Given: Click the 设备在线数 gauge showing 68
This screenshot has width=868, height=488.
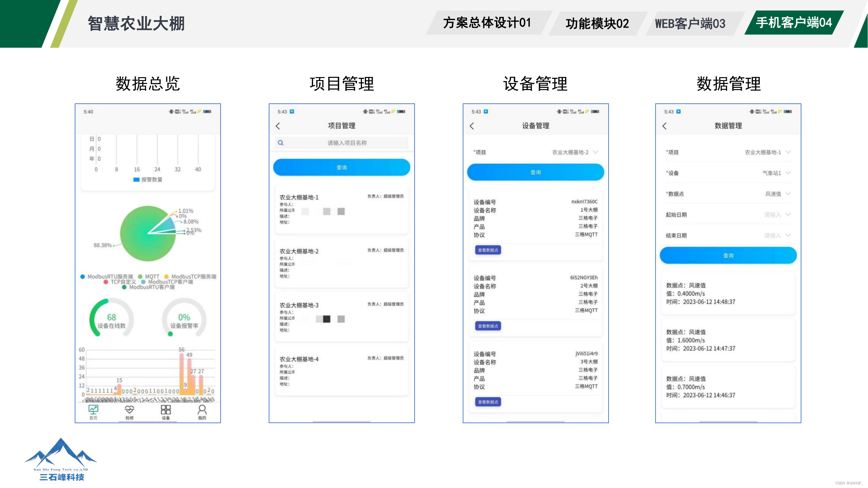Looking at the screenshot, I should tap(112, 318).
